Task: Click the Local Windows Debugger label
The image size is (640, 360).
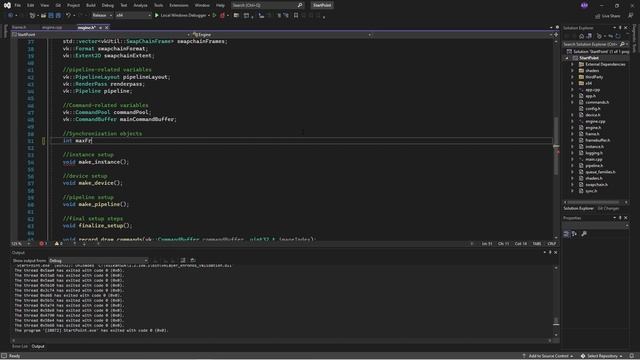Action: tap(183, 16)
